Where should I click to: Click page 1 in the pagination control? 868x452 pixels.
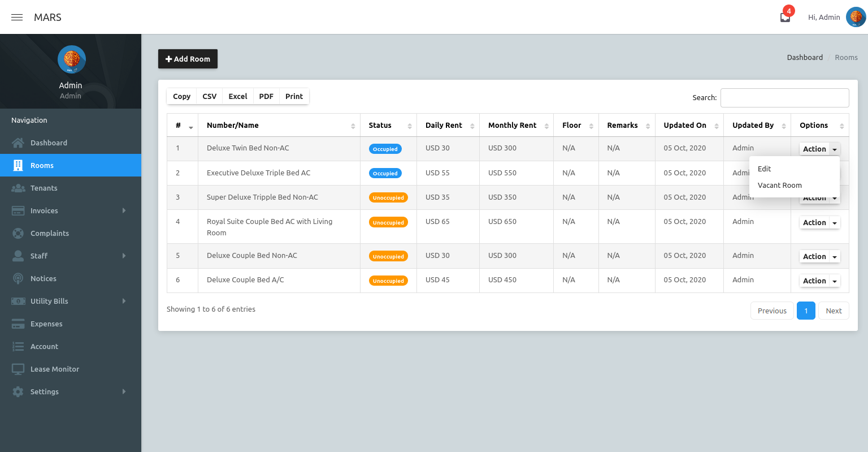(x=806, y=311)
